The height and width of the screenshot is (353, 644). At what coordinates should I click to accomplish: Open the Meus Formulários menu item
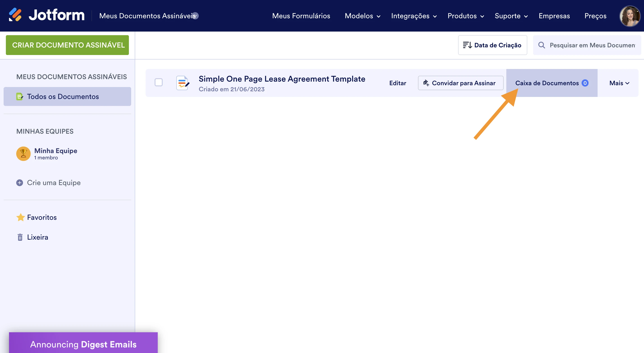click(301, 16)
